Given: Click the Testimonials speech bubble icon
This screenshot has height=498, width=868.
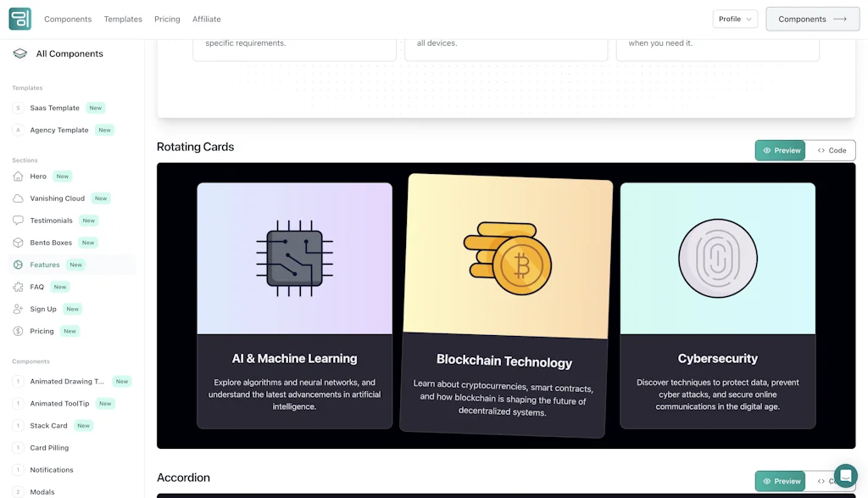Looking at the screenshot, I should (x=19, y=221).
